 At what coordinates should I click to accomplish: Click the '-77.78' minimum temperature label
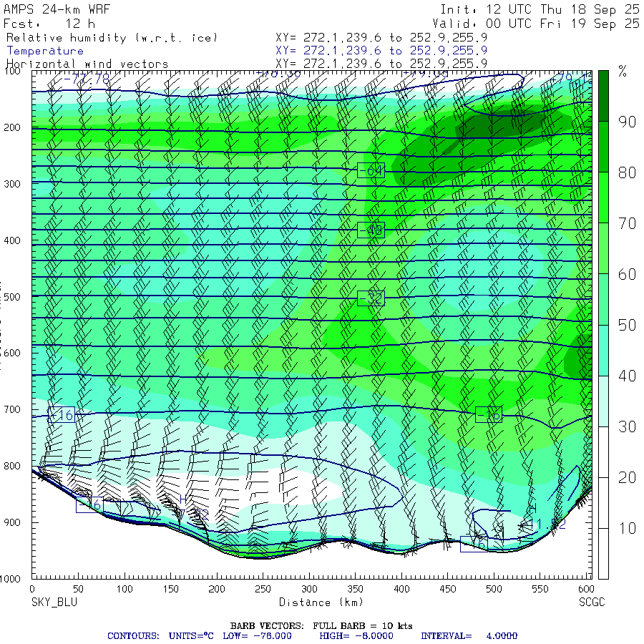(x=87, y=78)
